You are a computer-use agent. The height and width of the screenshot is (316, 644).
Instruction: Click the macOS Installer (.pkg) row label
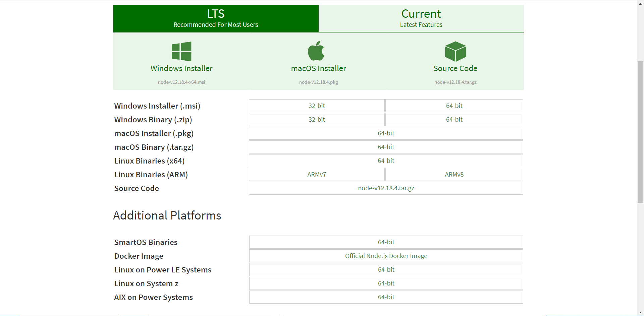(154, 133)
